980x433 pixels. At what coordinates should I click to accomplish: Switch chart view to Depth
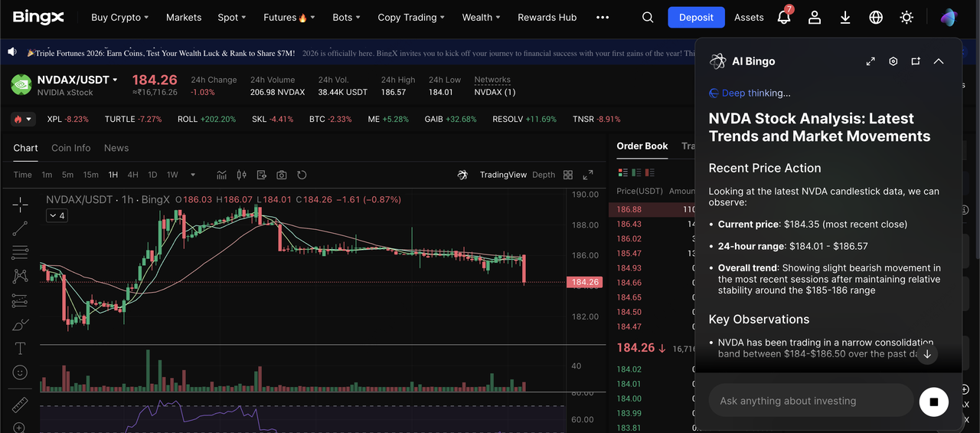tap(544, 175)
